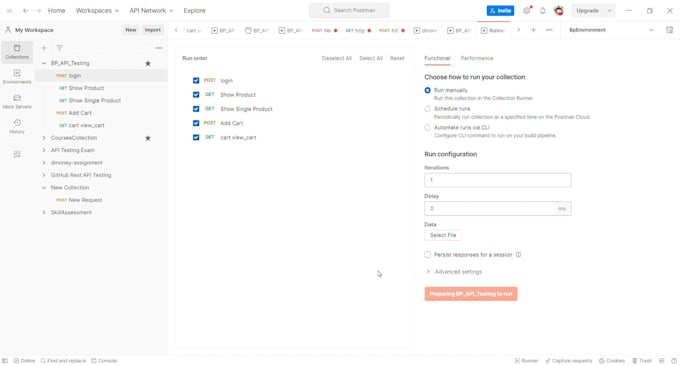Uncheck the Add Cart request checkbox
This screenshot has height=366, width=680.
(196, 123)
